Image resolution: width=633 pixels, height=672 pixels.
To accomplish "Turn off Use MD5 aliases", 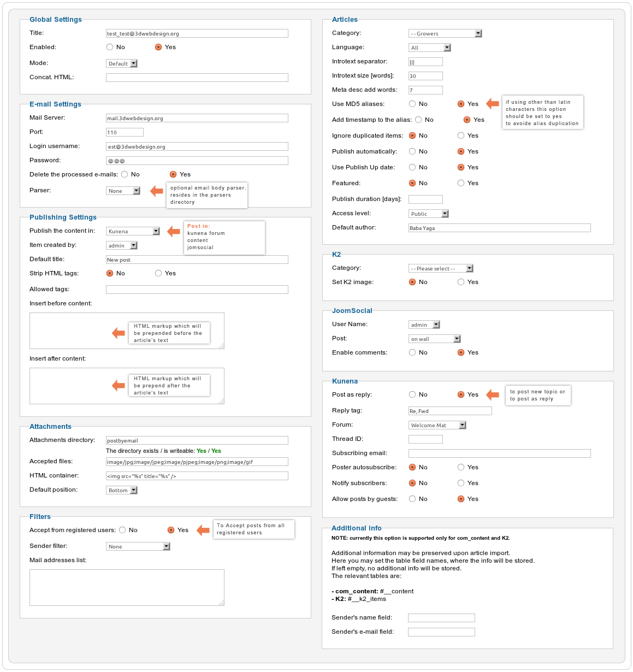I will 412,104.
